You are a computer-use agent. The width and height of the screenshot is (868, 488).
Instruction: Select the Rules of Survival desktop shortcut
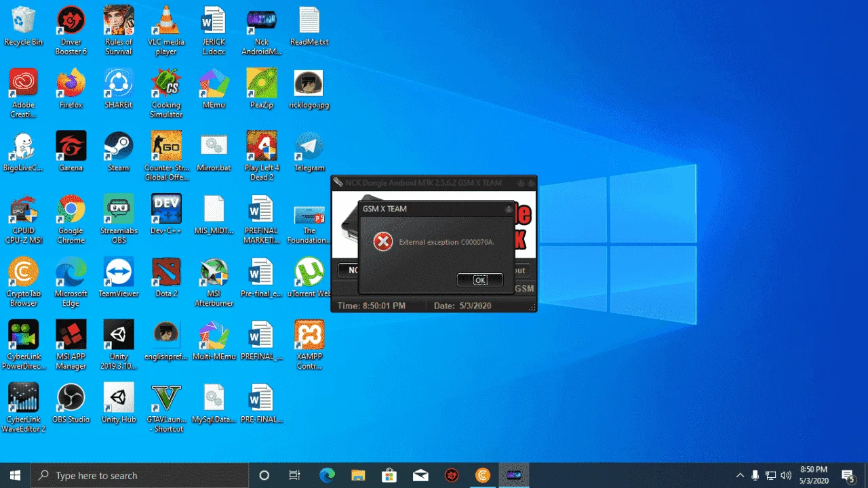point(119,31)
